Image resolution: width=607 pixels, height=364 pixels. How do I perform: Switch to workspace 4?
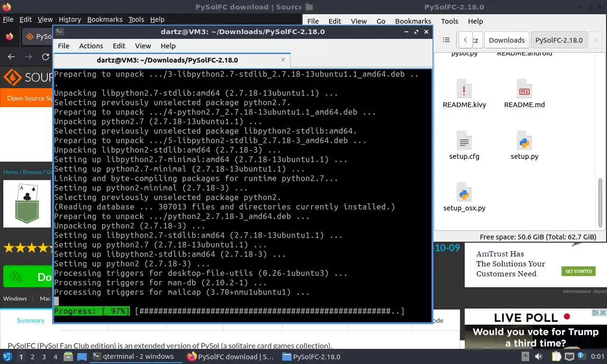(55, 356)
